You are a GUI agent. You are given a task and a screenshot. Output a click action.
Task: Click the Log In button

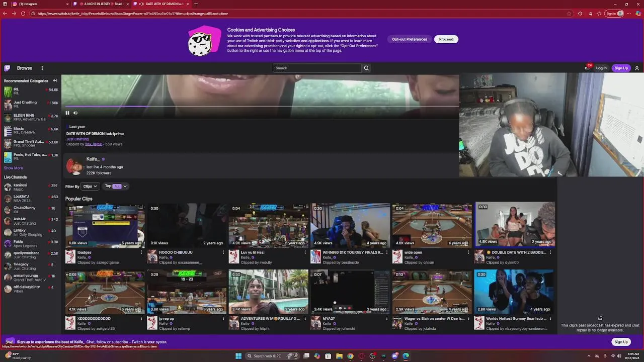pos(601,68)
